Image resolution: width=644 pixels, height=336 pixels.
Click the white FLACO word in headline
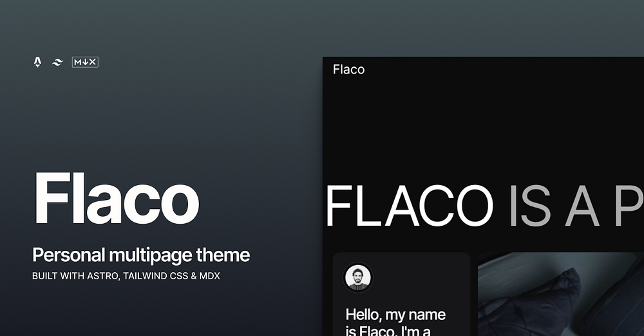point(410,206)
